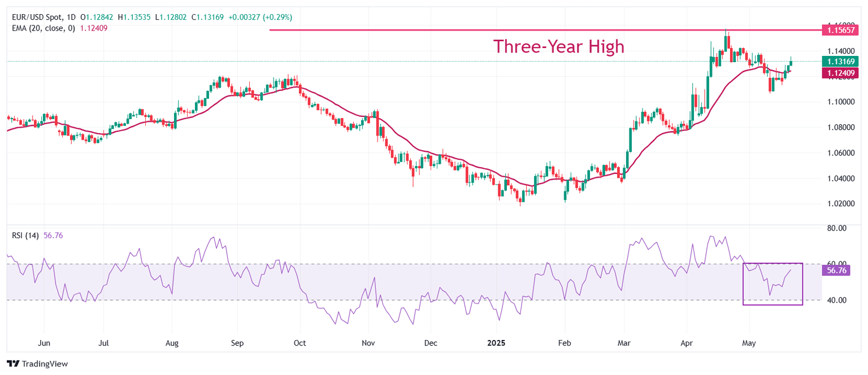
Task: Select the 1.15657 horizontal line price tag
Action: [x=841, y=29]
